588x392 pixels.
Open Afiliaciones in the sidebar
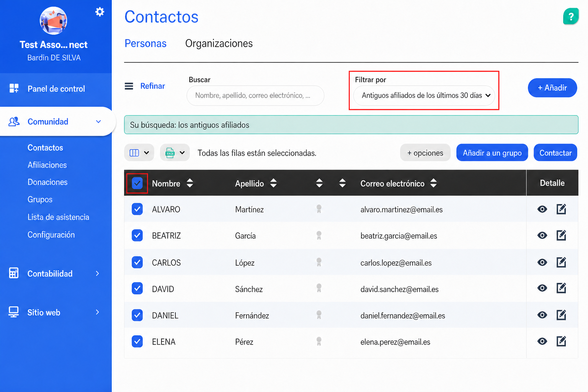[x=47, y=165]
